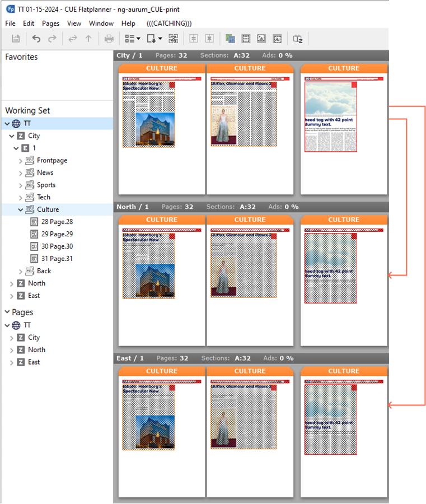Click the Save icon in the toolbar
This screenshot has width=426, height=504.
click(x=16, y=39)
